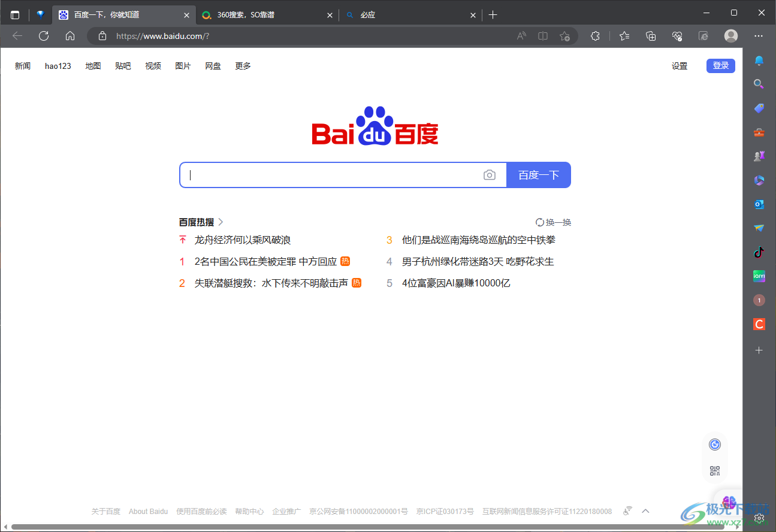Open the tab actions menu icon
776x532 pixels.
(15, 15)
